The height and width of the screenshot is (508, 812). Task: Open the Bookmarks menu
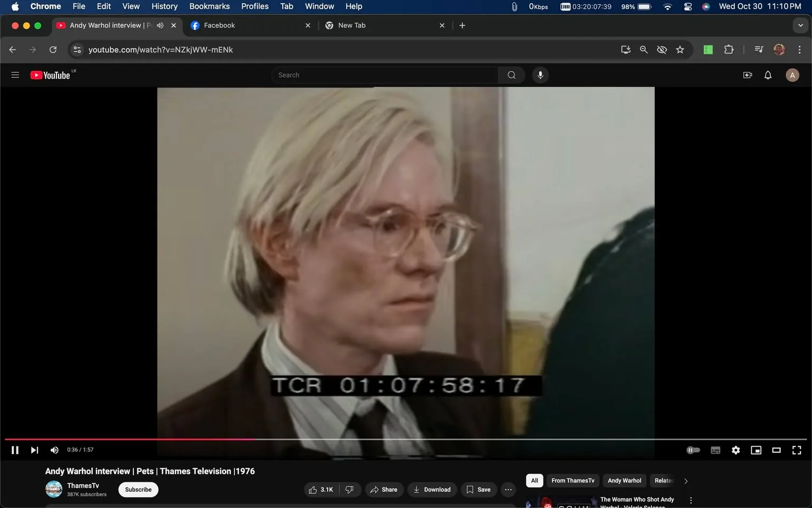pyautogui.click(x=209, y=6)
